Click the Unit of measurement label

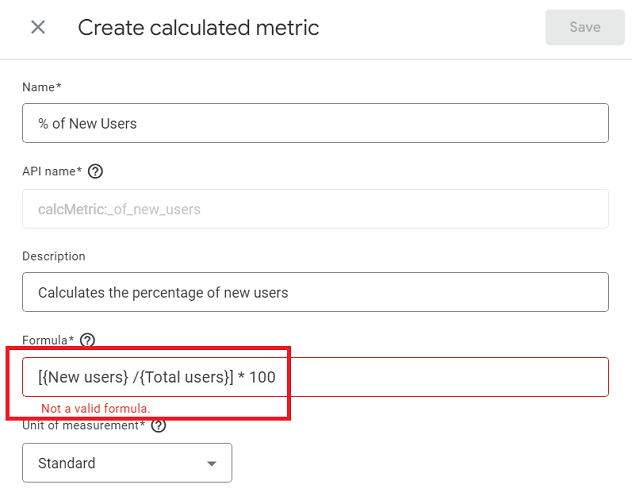point(84,426)
